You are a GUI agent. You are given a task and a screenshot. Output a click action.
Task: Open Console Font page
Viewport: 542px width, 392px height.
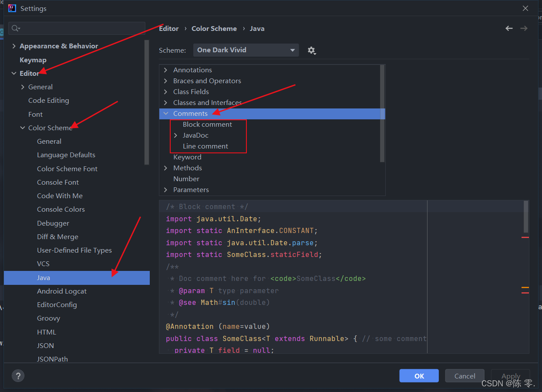pyautogui.click(x=58, y=182)
